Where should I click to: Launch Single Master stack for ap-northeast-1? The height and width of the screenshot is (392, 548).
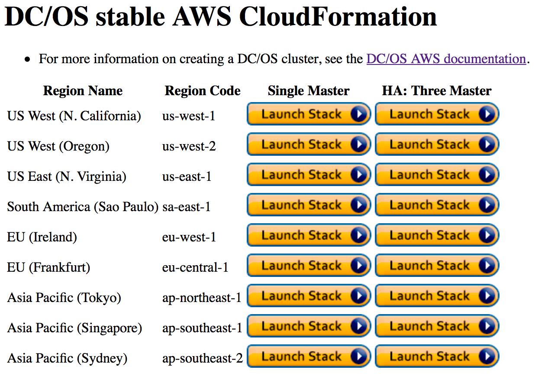309,296
